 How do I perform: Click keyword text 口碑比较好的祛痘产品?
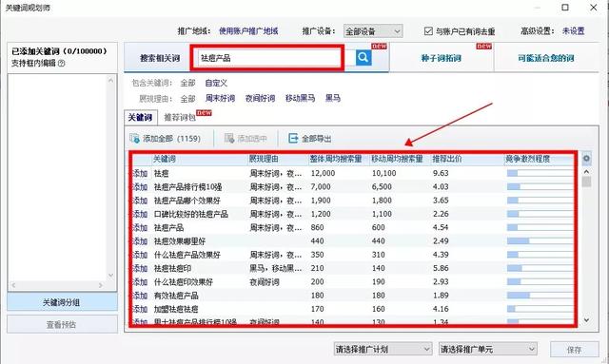pos(190,214)
